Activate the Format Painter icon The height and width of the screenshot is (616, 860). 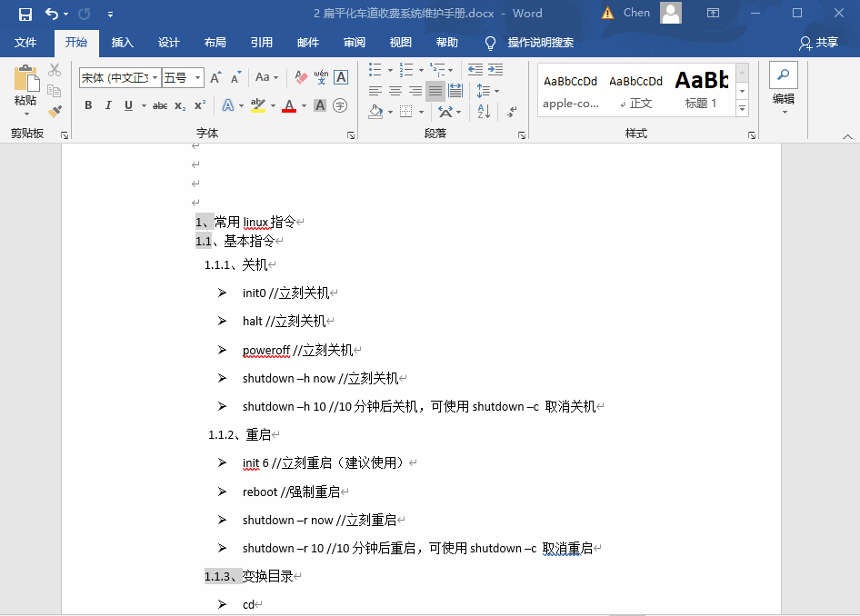[53, 111]
